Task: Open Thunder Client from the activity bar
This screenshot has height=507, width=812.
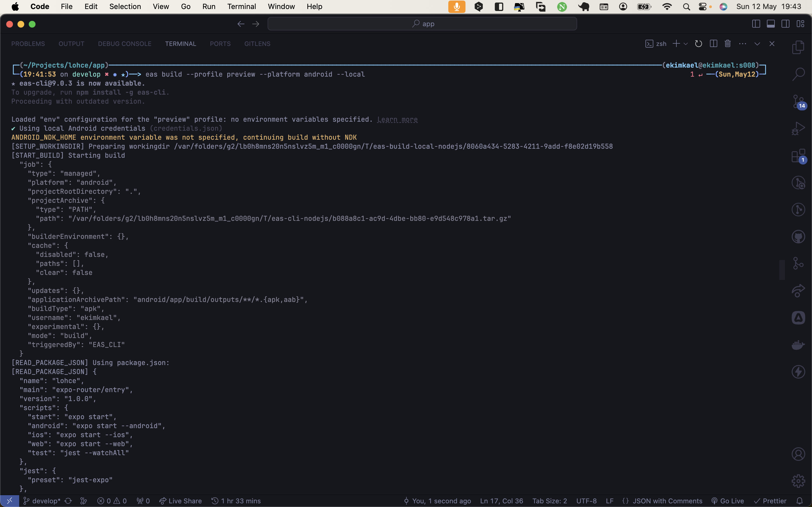Action: coord(798,371)
